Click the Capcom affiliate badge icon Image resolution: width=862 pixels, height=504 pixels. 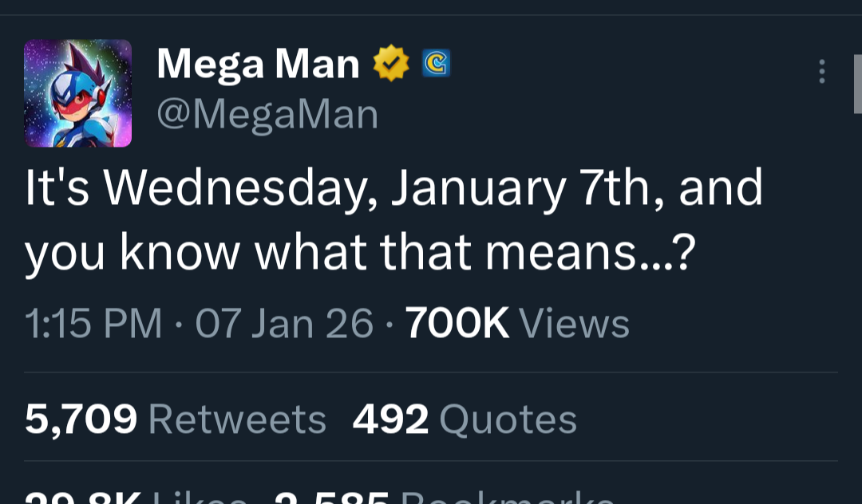click(436, 64)
